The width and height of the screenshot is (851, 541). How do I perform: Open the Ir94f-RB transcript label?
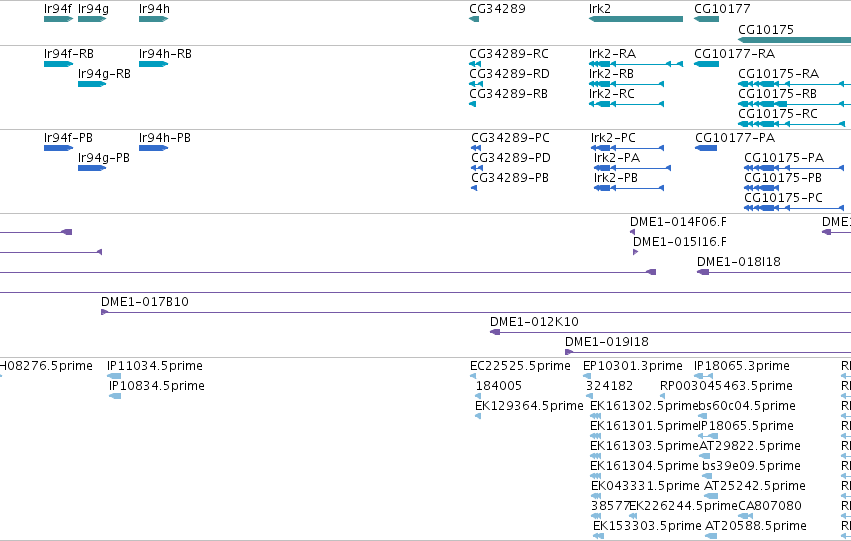(69, 54)
